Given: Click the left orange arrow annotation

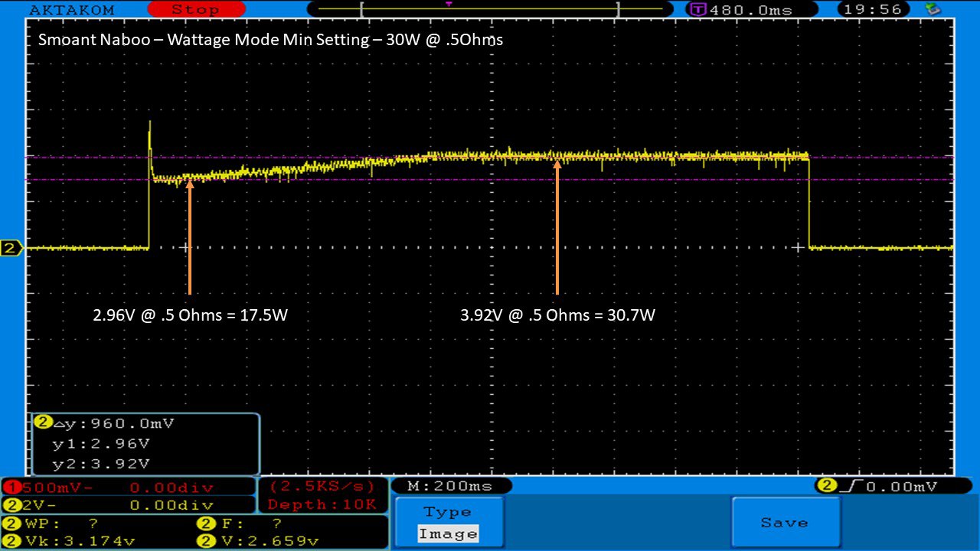Looking at the screenshot, I should pyautogui.click(x=189, y=237).
